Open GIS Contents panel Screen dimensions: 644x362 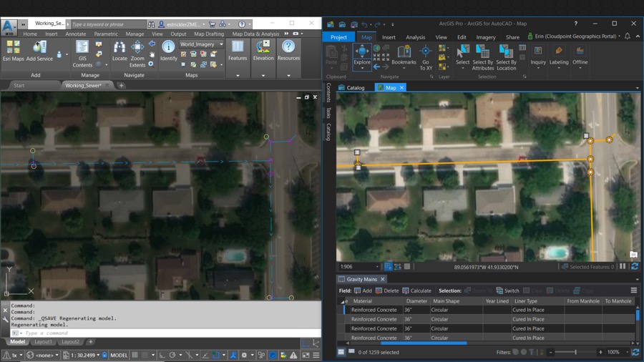tap(82, 54)
